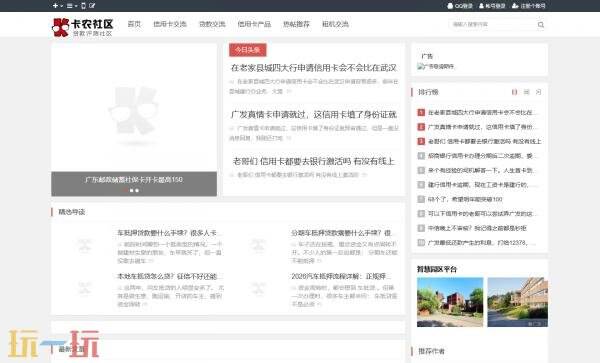Click left 智慧园区平台 building photo

click(x=450, y=302)
